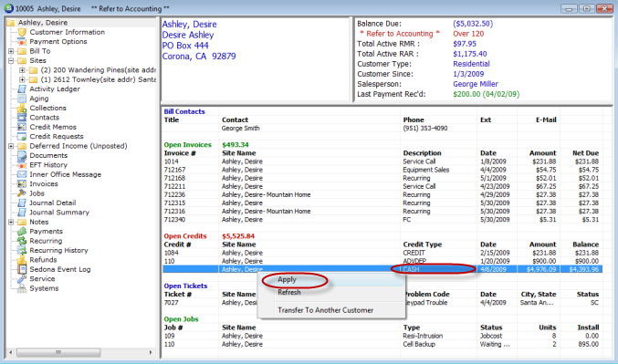Expand the Notes tree node
This screenshot has height=364, width=618.
tap(11, 222)
